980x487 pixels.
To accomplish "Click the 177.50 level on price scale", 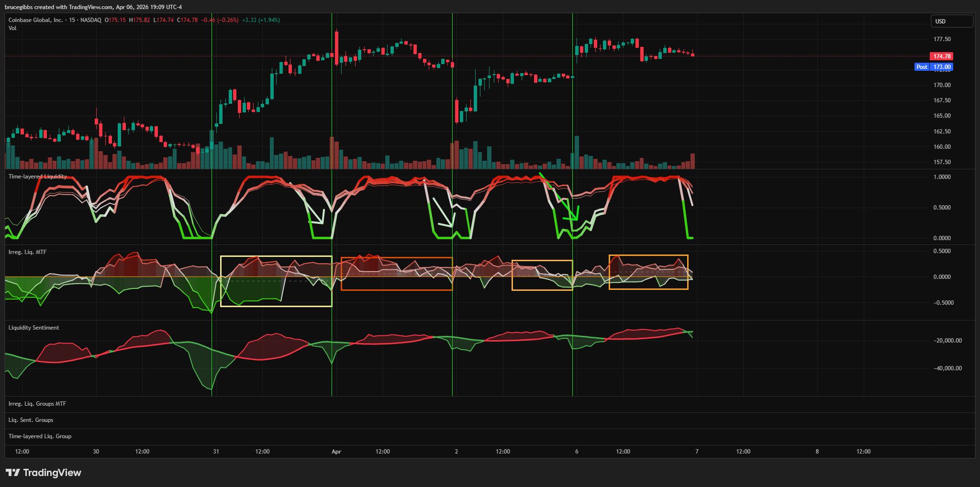I will coord(942,39).
